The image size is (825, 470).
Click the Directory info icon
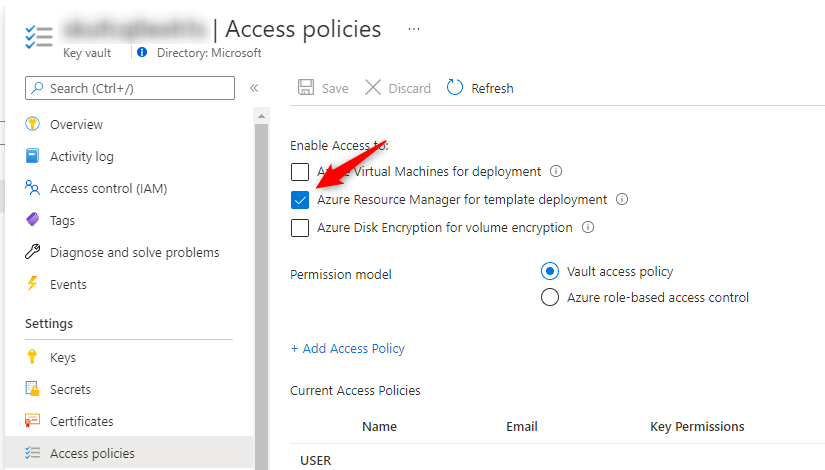(x=142, y=52)
